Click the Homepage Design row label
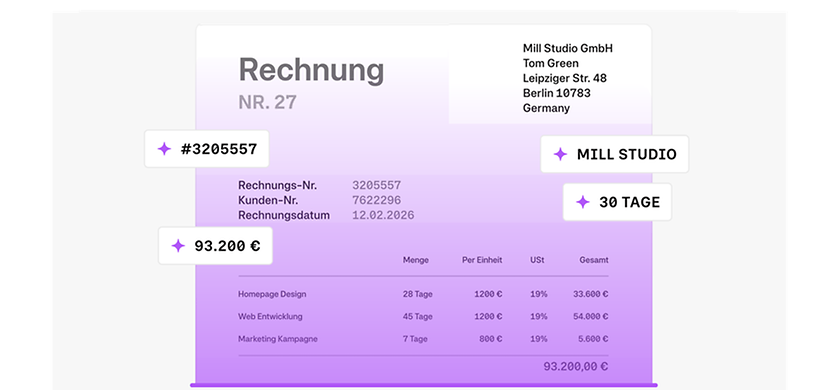Screen dimensions: 820x390 [272, 294]
